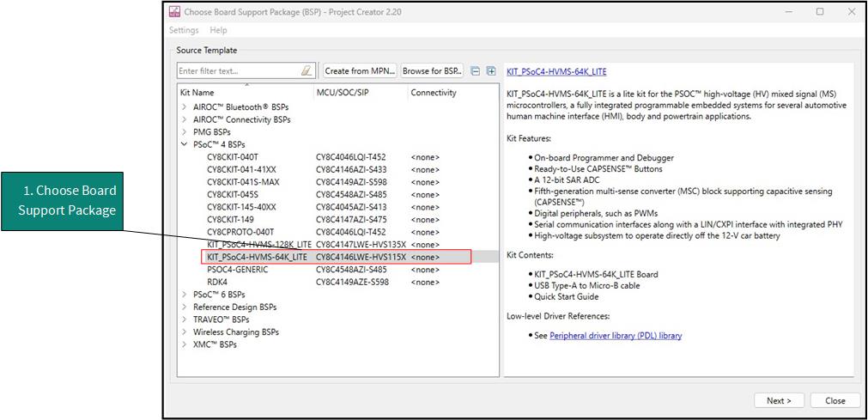Select CY8CKIT-149 kit row
868x420 pixels.
[x=337, y=219]
